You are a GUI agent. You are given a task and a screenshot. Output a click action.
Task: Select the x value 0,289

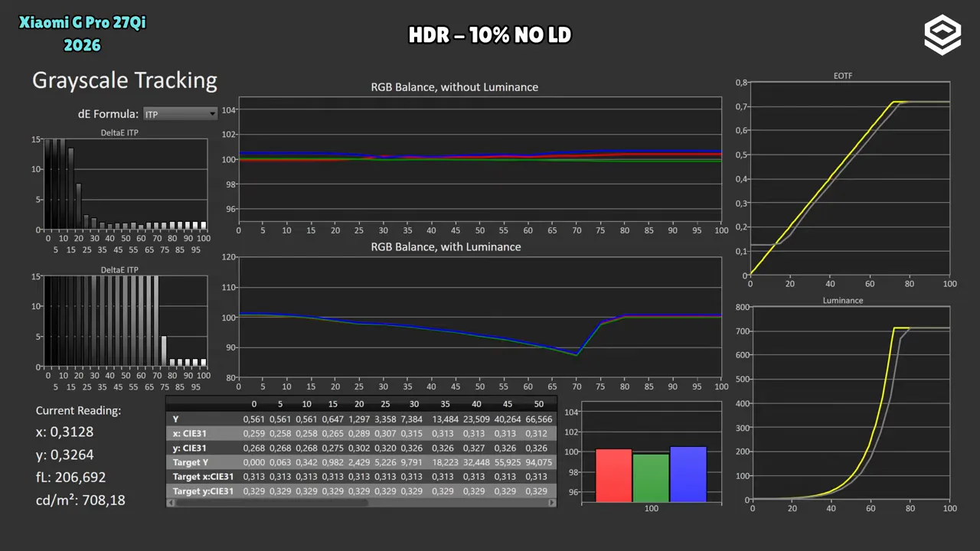(x=358, y=433)
